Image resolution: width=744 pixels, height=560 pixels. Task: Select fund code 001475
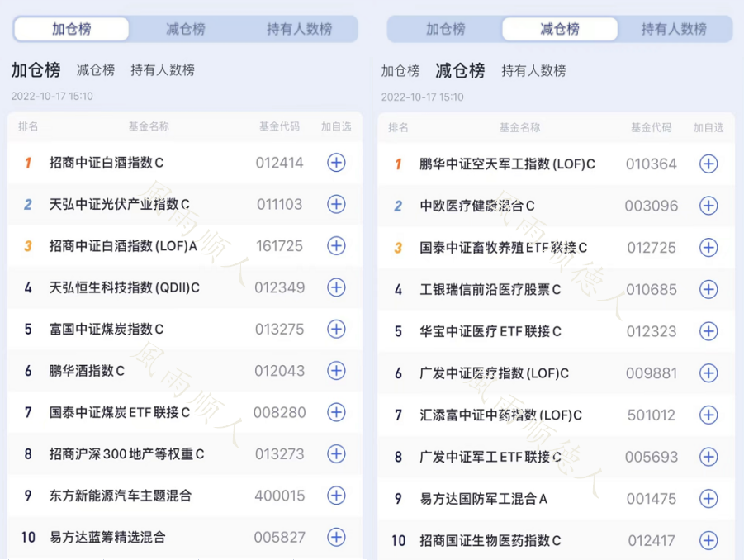pyautogui.click(x=651, y=499)
